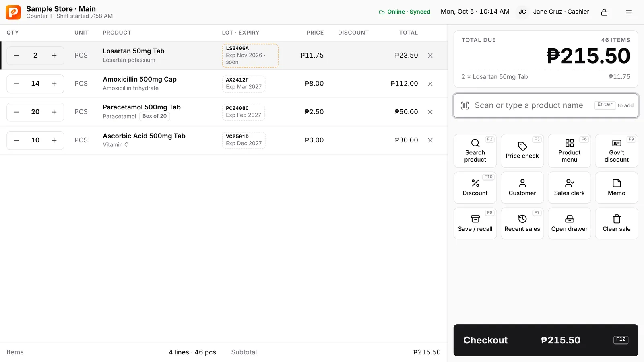644x362 pixels.
Task: Open drawer tile
Action: pos(569,223)
